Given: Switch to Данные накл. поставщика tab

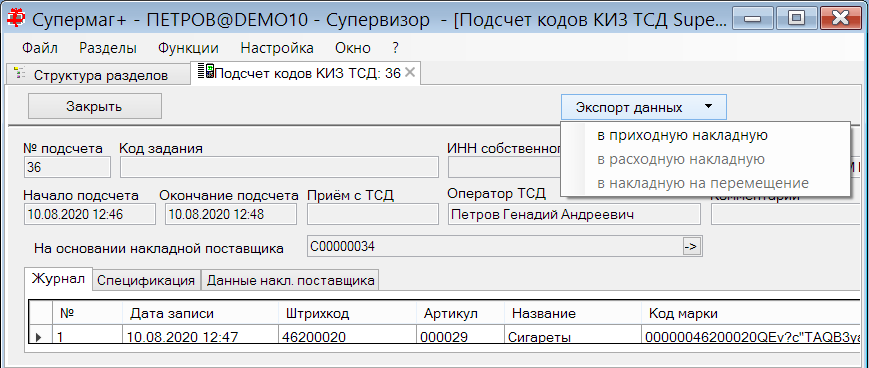Looking at the screenshot, I should pyautogui.click(x=290, y=280).
